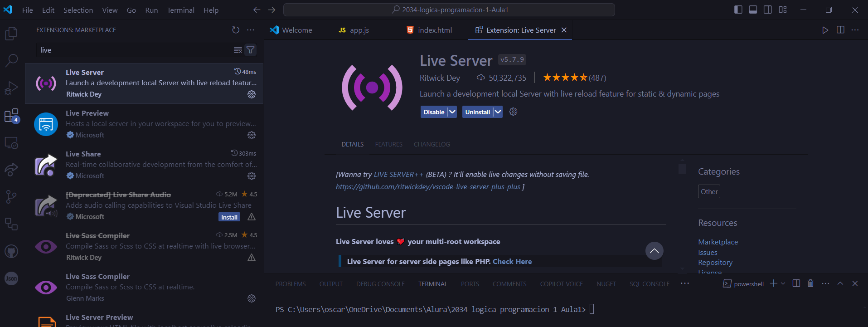
Task: Open the Extensions view icon
Action: click(x=11, y=116)
